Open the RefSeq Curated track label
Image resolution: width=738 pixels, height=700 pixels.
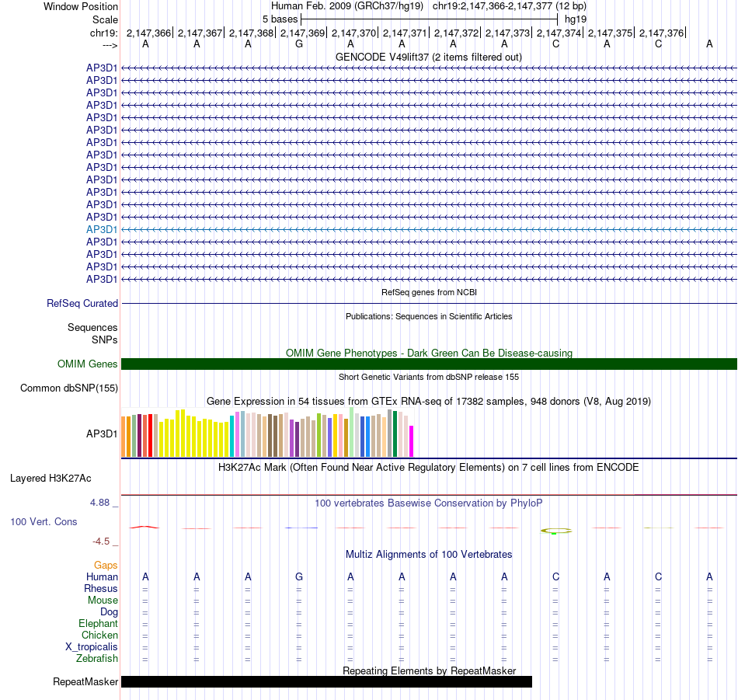coord(82,303)
